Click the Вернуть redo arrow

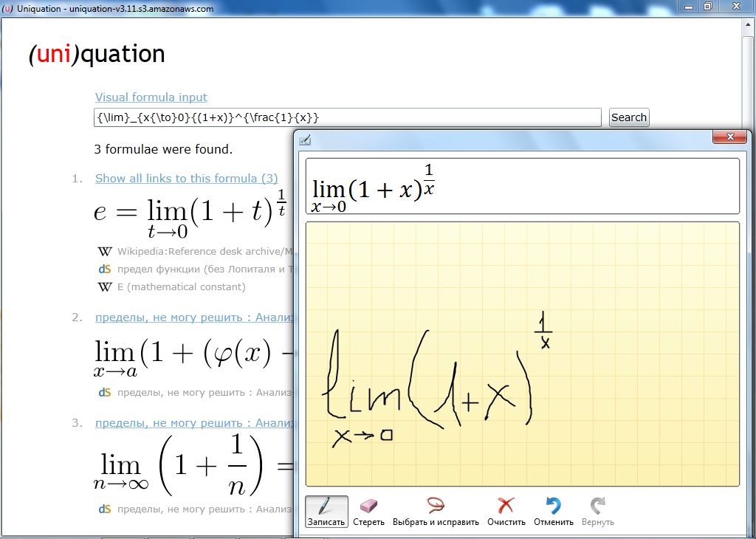597,512
